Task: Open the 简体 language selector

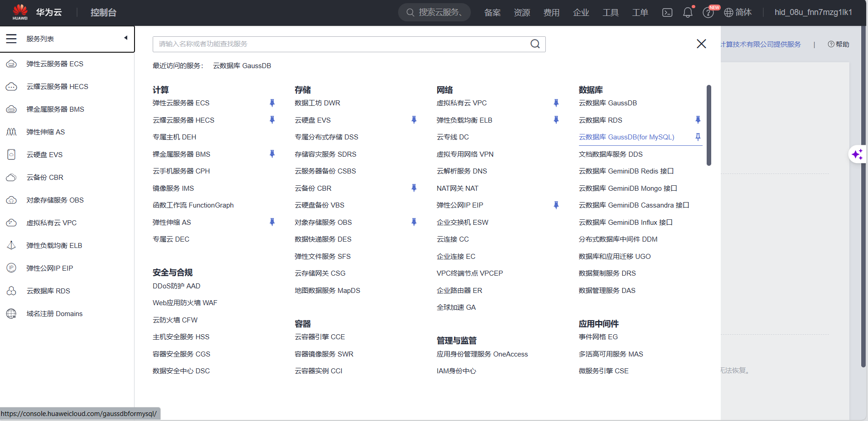Action: pos(738,12)
